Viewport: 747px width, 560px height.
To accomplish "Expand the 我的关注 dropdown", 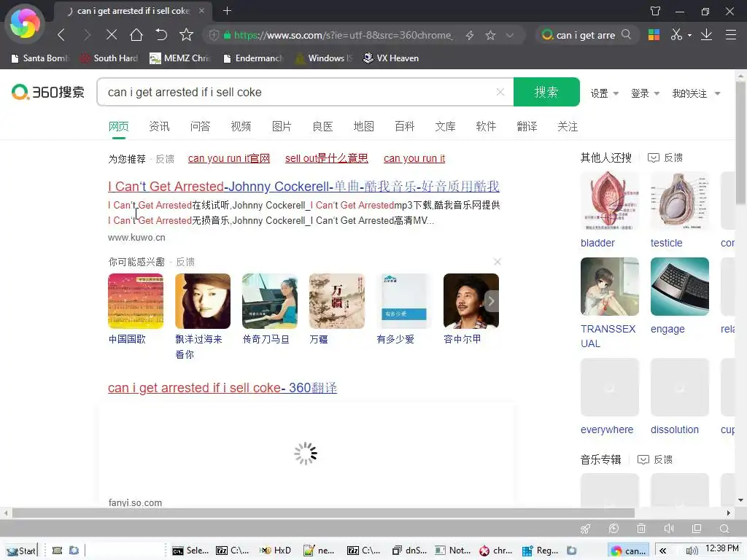I will pos(696,93).
